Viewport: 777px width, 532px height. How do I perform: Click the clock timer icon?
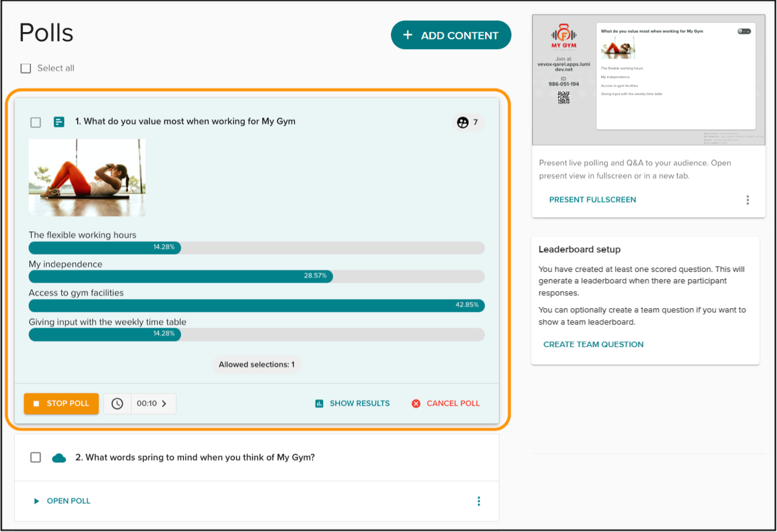[117, 403]
